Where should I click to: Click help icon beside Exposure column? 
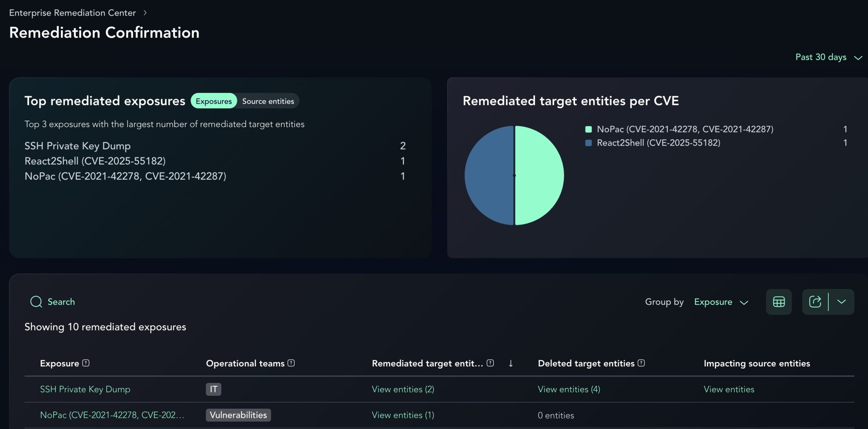tap(86, 363)
